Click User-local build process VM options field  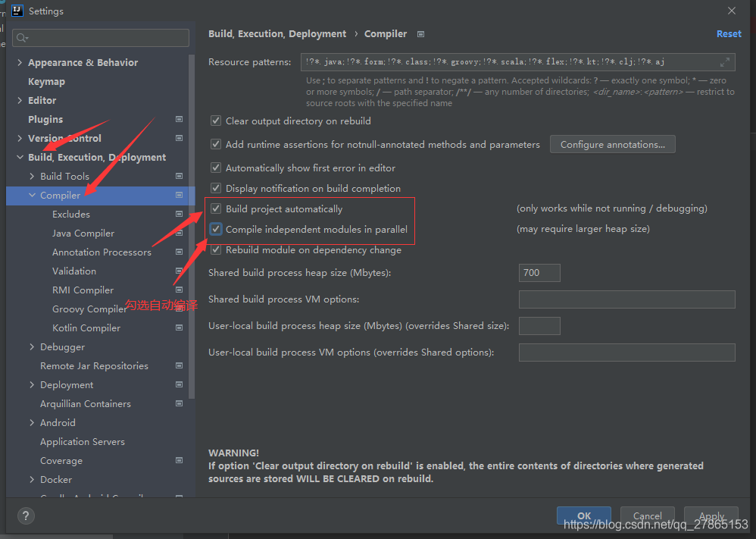pyautogui.click(x=626, y=353)
